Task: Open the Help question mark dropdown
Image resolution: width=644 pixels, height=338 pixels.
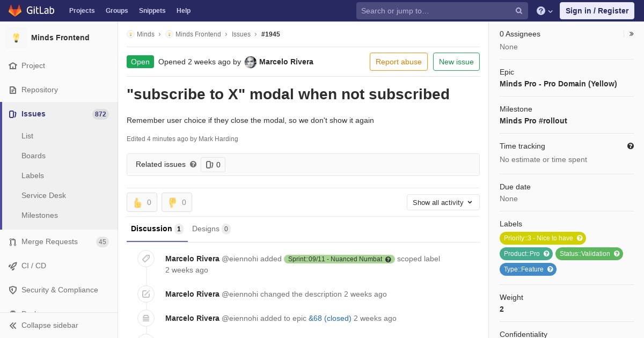Action: tap(545, 11)
